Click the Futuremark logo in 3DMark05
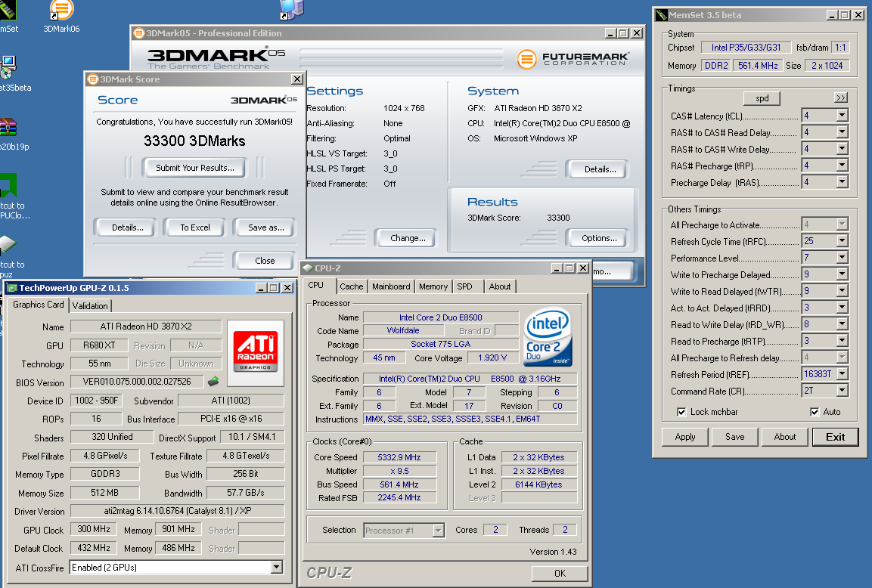This screenshot has width=872, height=588. click(x=573, y=58)
